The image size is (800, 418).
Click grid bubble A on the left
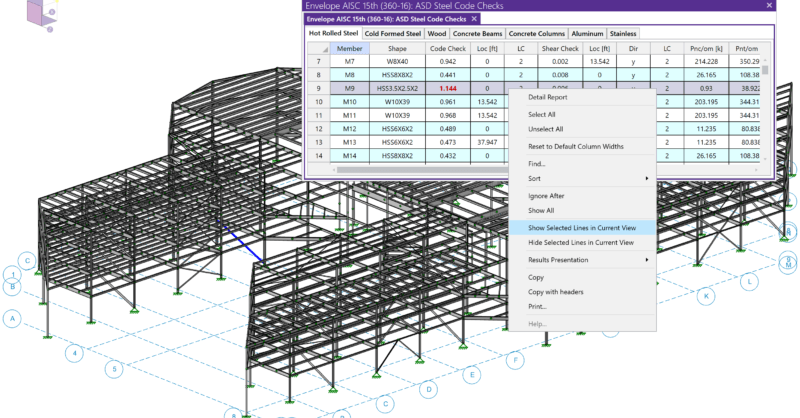click(13, 320)
